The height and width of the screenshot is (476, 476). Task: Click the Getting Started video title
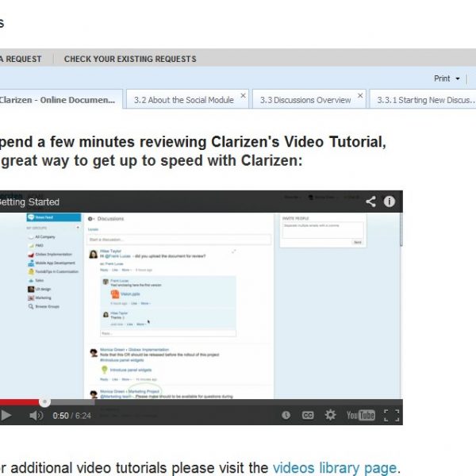point(29,202)
